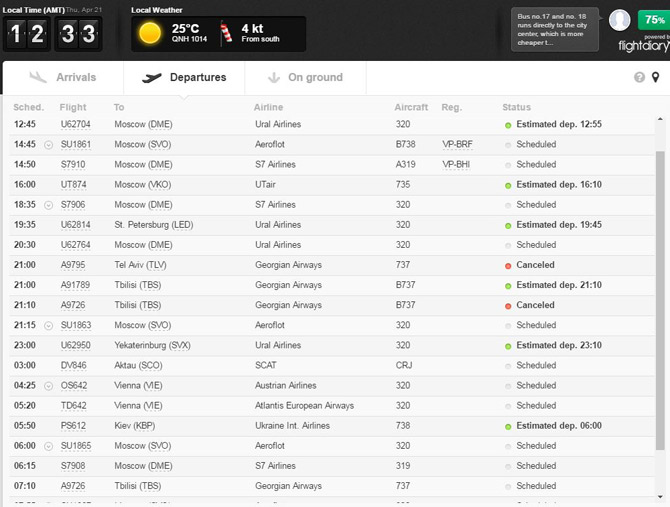Expand the SU1863 21:15 flight row

[49, 325]
